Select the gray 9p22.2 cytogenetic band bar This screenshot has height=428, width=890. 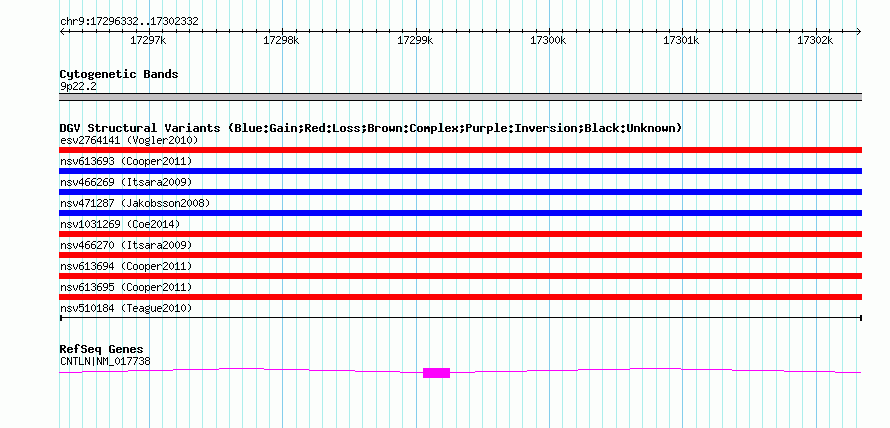tap(460, 97)
